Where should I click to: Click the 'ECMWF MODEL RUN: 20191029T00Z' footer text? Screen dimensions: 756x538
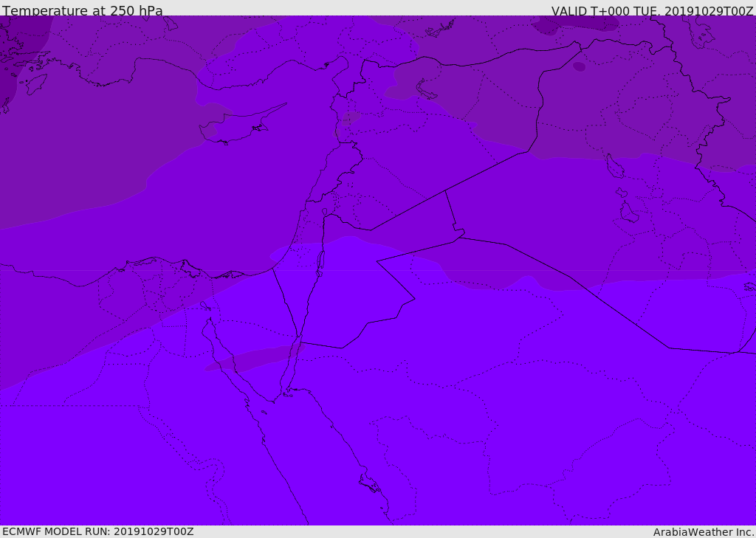[x=98, y=531]
